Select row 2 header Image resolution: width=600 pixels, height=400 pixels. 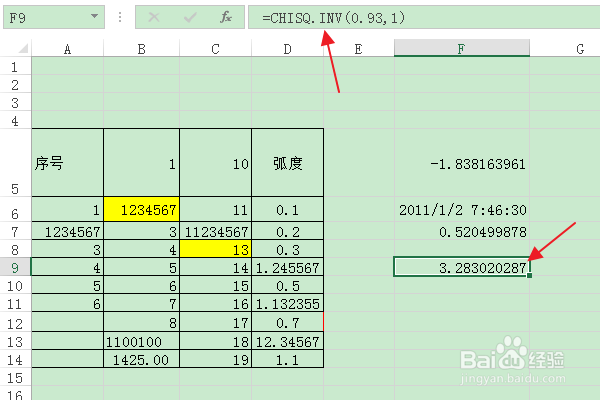(x=15, y=85)
